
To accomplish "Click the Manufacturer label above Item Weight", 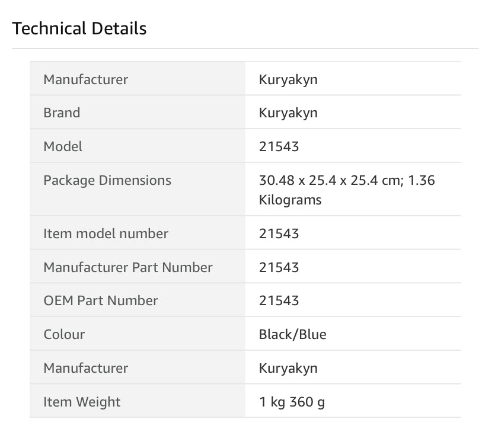I will [x=85, y=368].
